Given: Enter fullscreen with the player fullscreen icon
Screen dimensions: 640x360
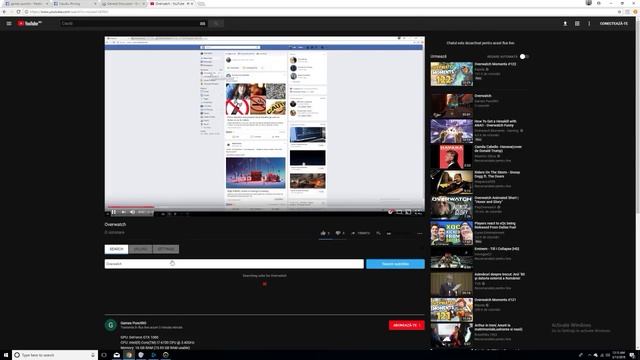Looking at the screenshot, I should coord(418,212).
